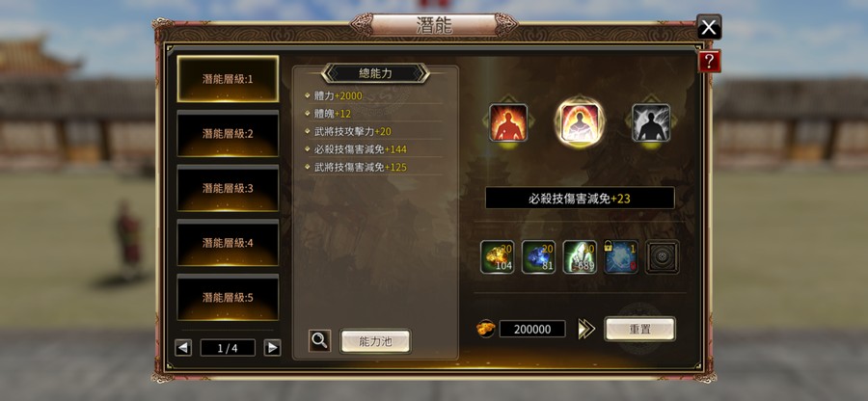Open 潛能層級:4 level
This screenshot has height=401, width=868.
tap(228, 243)
